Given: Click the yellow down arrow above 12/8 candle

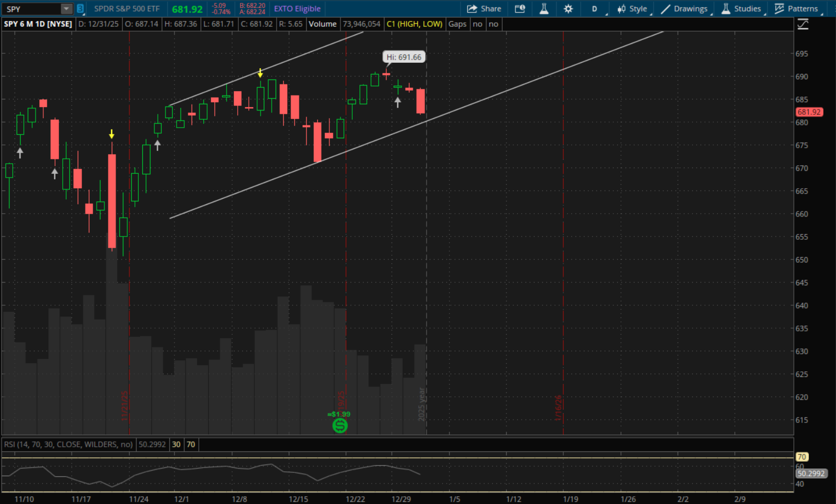Looking at the screenshot, I should pos(260,73).
